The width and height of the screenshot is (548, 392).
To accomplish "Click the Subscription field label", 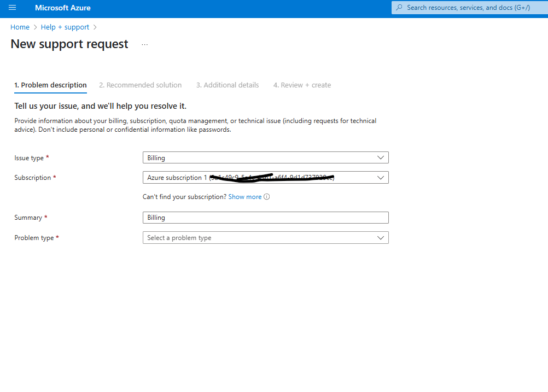I will [32, 178].
